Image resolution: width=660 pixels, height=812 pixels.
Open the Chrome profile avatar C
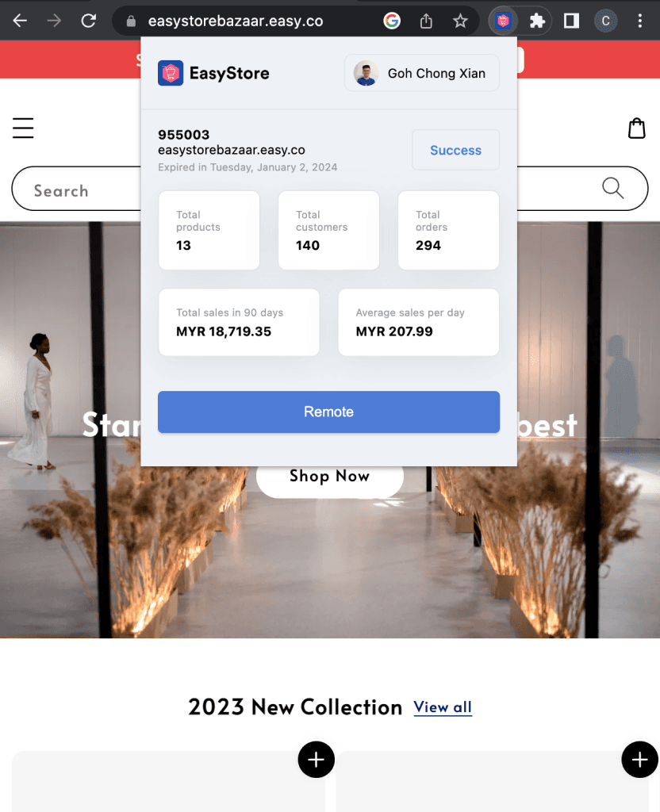[605, 21]
